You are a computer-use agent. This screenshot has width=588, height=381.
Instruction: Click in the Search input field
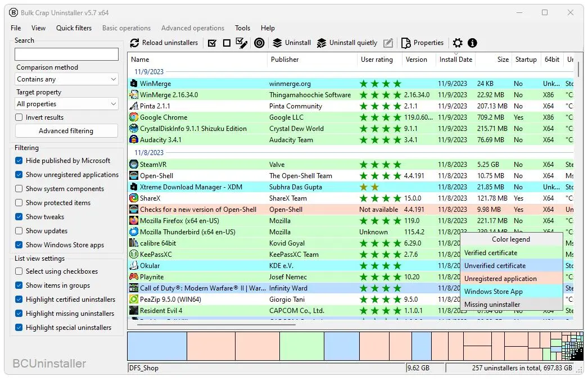click(67, 55)
